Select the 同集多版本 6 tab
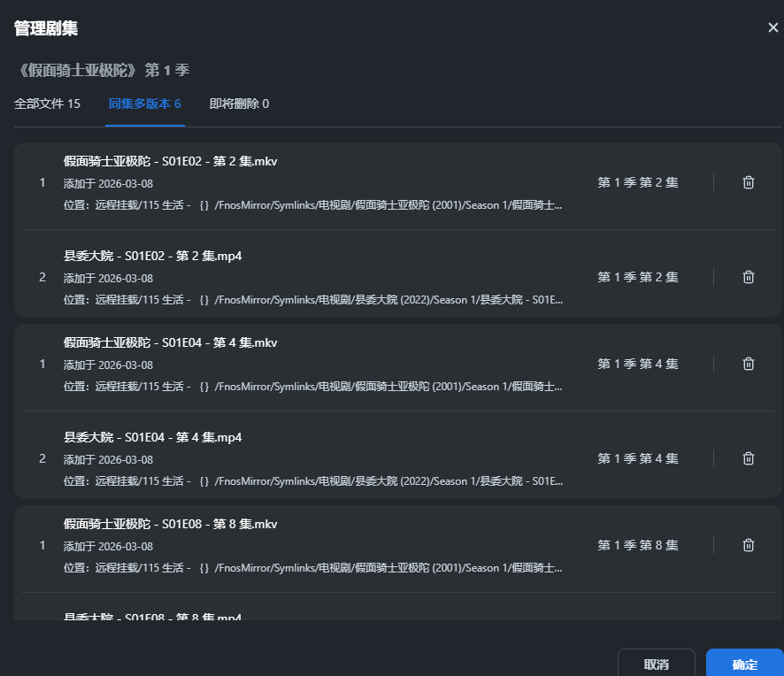Viewport: 784px width, 676px height. coord(145,104)
